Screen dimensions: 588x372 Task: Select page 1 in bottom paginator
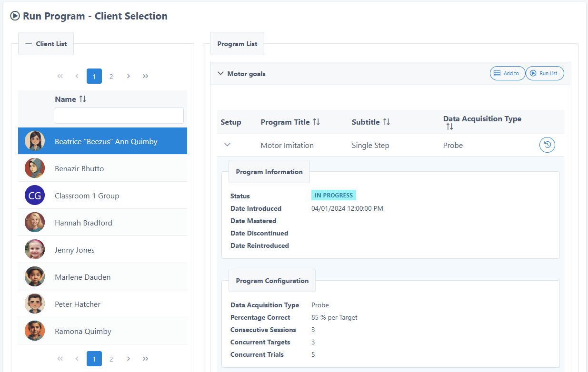tap(94, 359)
